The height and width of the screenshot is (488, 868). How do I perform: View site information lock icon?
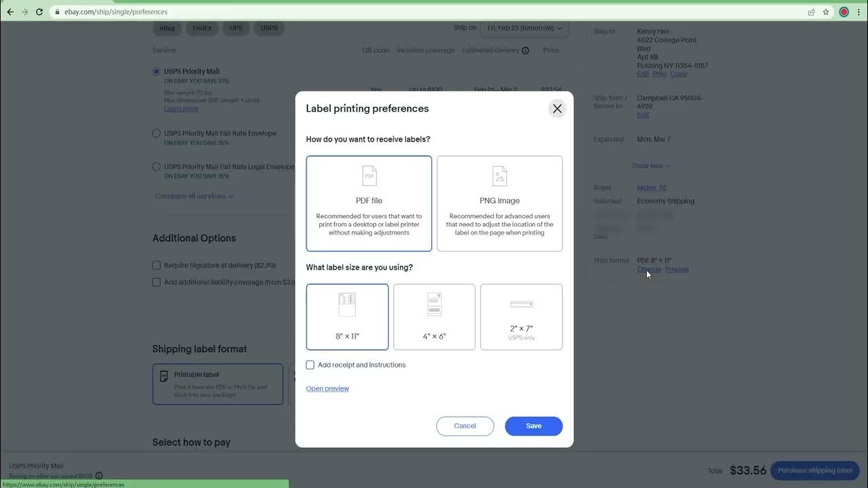58,12
